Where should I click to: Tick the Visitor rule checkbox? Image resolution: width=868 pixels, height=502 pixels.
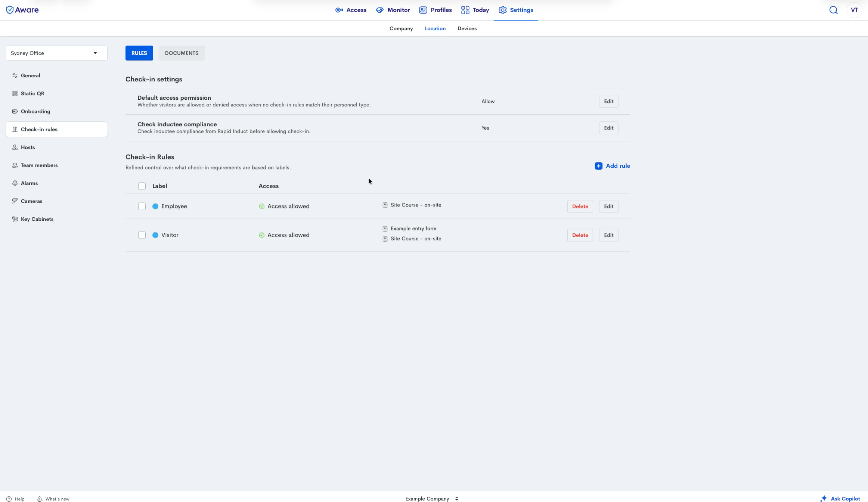click(142, 235)
